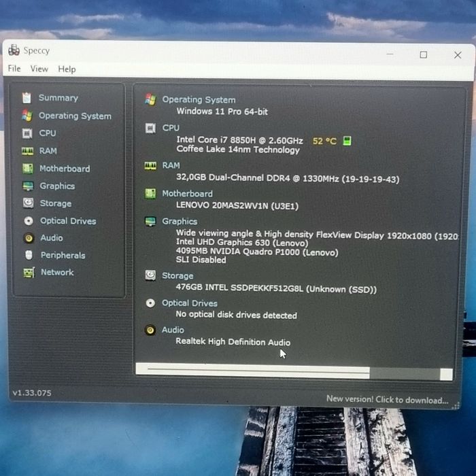
Task: Click the Optical Drives disc icon in sidebar
Action: pos(29,221)
